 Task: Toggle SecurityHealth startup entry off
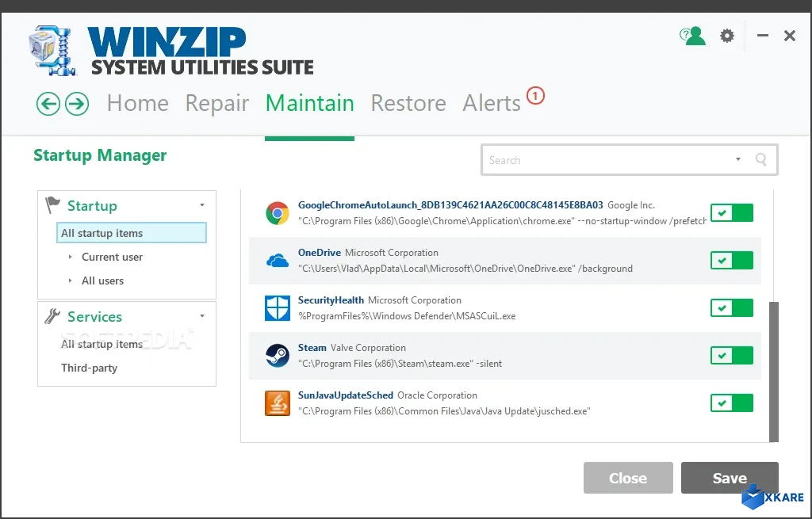[x=732, y=308]
